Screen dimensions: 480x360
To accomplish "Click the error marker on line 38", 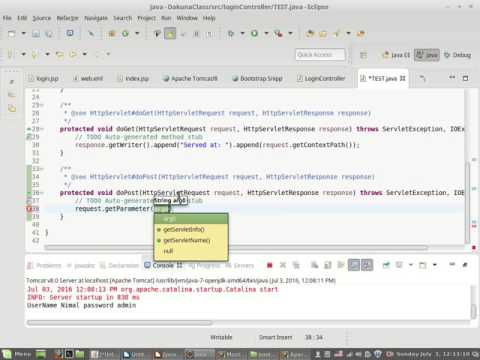I will click(29, 209).
